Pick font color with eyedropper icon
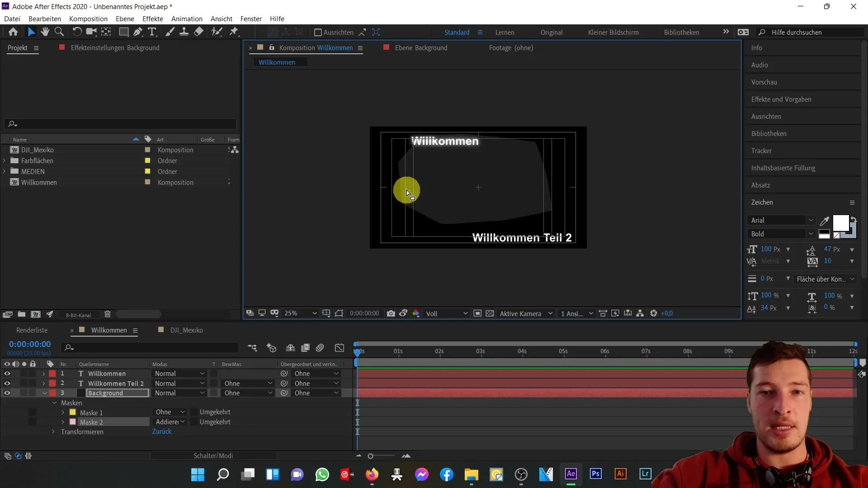The height and width of the screenshot is (488, 868). [x=825, y=221]
